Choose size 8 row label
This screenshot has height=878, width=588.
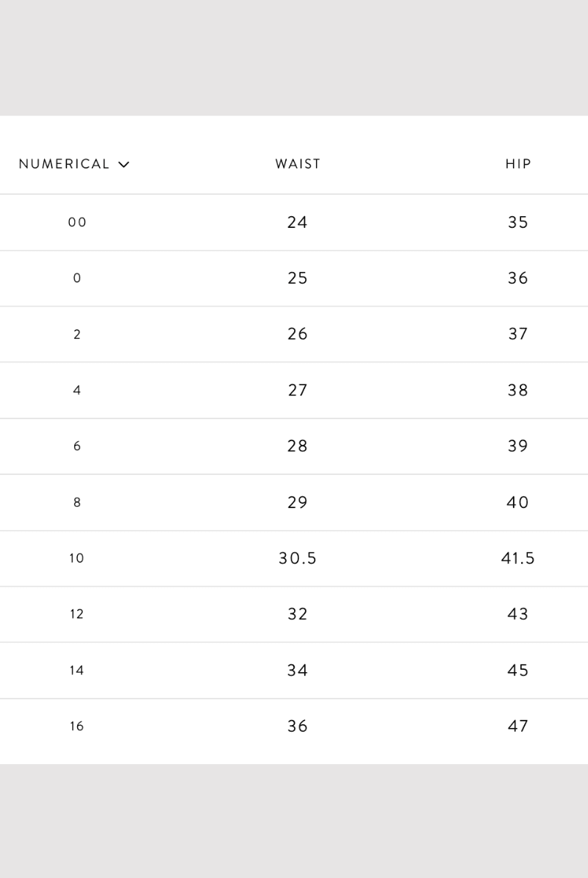pos(77,502)
